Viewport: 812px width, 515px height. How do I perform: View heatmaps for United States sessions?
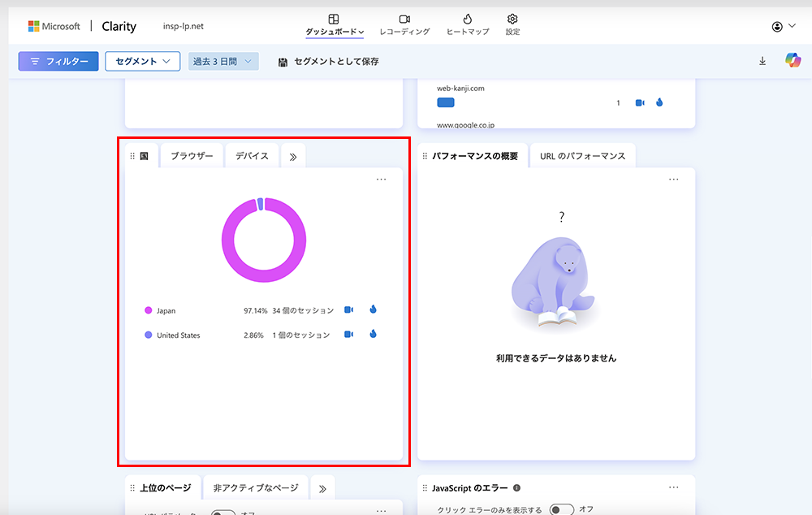pos(373,334)
